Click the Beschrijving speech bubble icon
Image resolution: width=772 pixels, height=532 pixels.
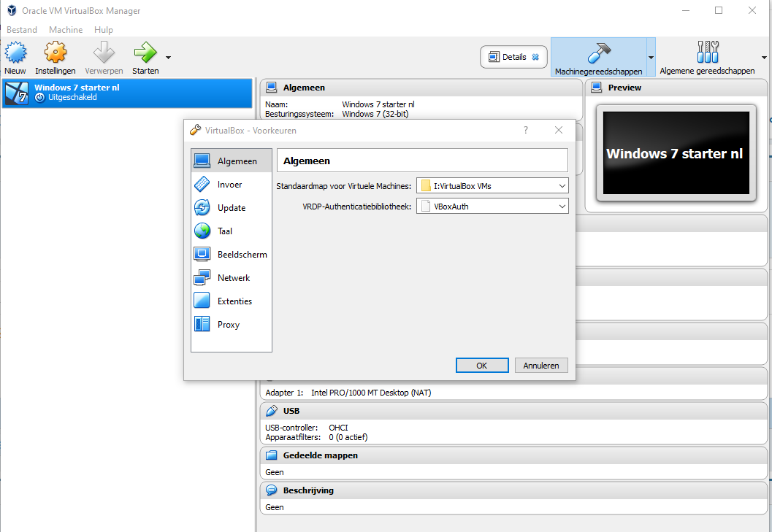[271, 490]
